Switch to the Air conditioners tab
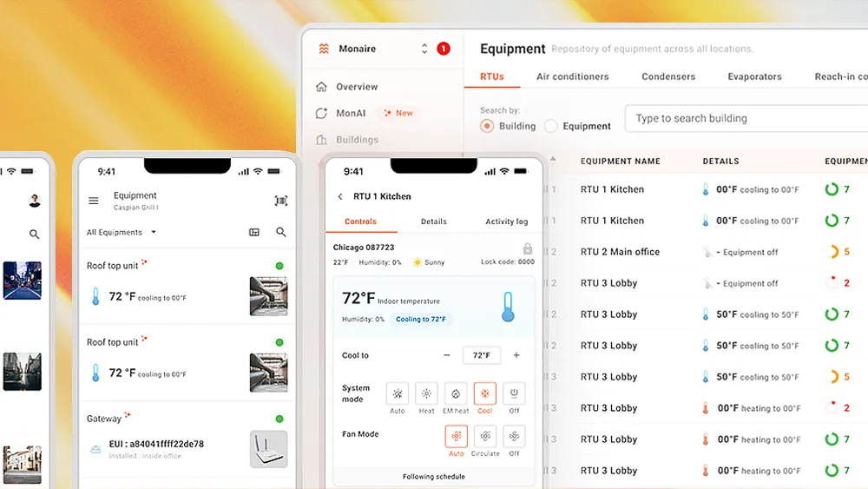The height and width of the screenshot is (489, 868). coord(572,76)
